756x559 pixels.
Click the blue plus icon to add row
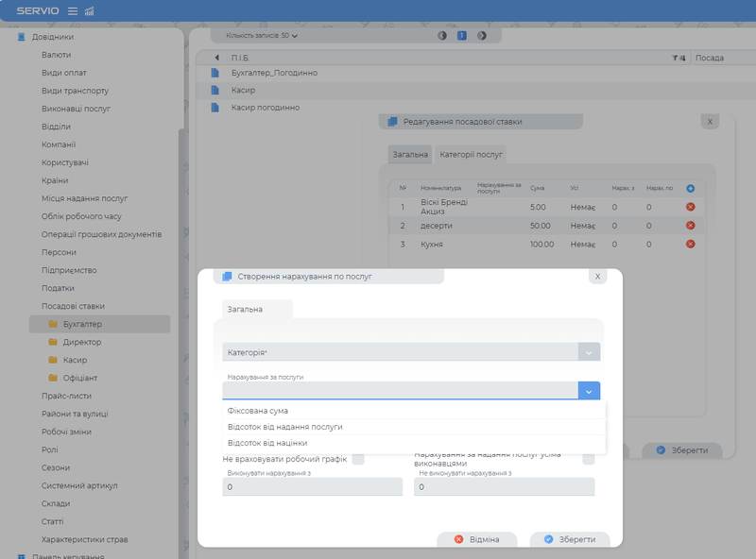coord(690,188)
